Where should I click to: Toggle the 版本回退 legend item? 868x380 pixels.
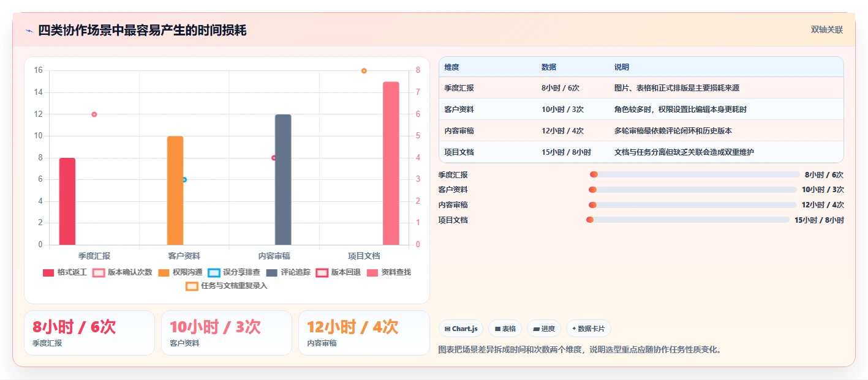point(338,272)
